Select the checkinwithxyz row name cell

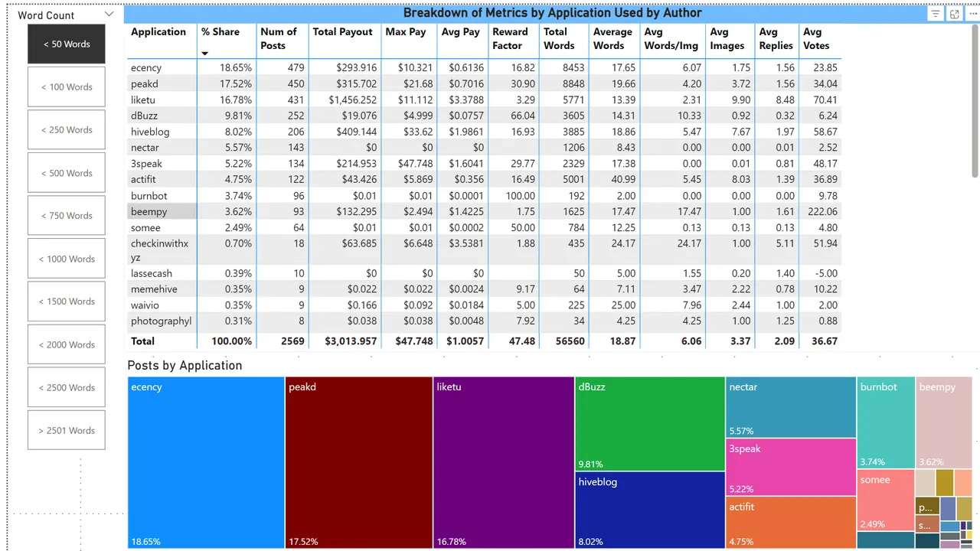pos(162,250)
